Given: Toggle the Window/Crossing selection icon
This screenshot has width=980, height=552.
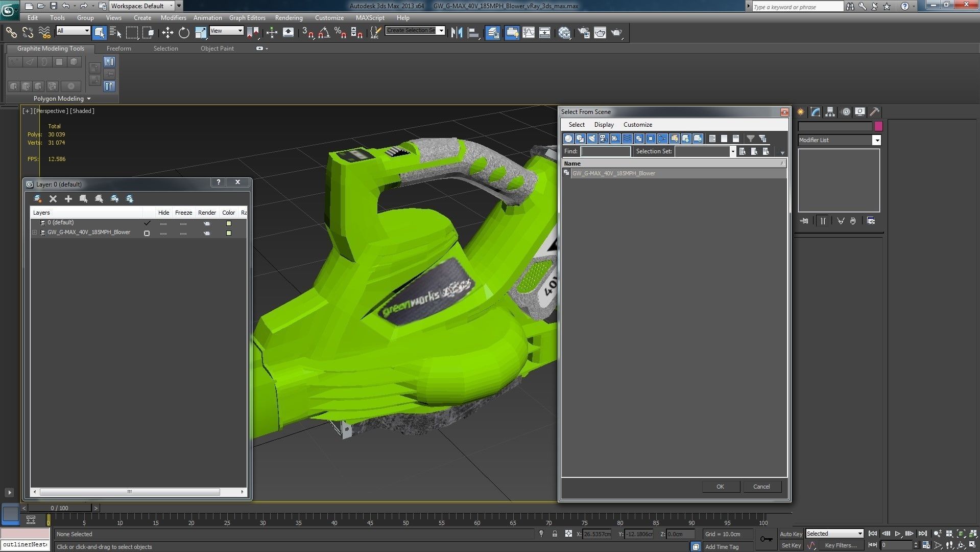Looking at the screenshot, I should tap(148, 33).
